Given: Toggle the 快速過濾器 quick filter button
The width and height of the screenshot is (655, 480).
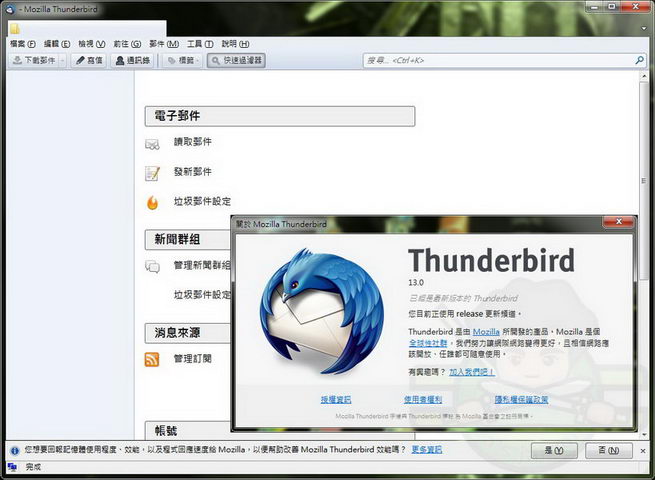Looking at the screenshot, I should click(x=236, y=61).
